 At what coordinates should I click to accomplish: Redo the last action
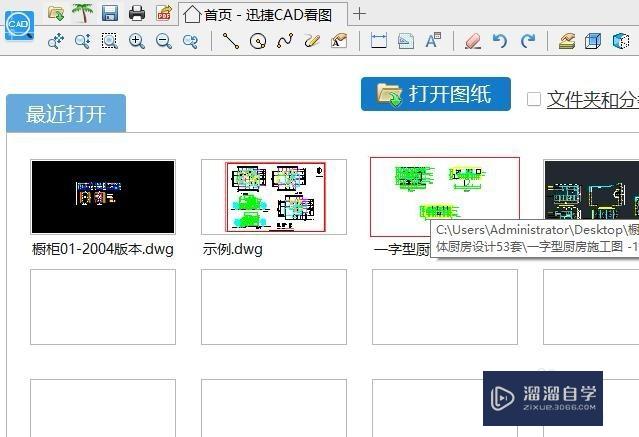[x=527, y=41]
